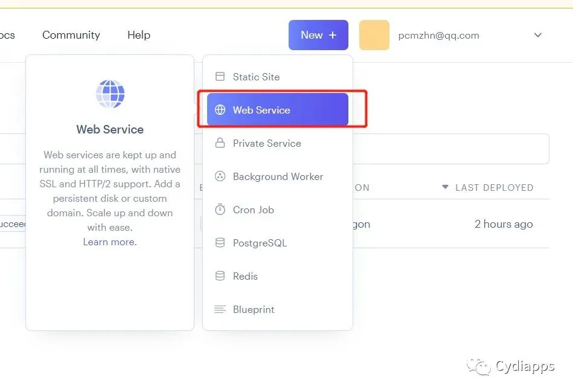Expand the account chevron next to pcmzhn@qq.com
Viewport: 573px width, 392px height.
point(538,35)
